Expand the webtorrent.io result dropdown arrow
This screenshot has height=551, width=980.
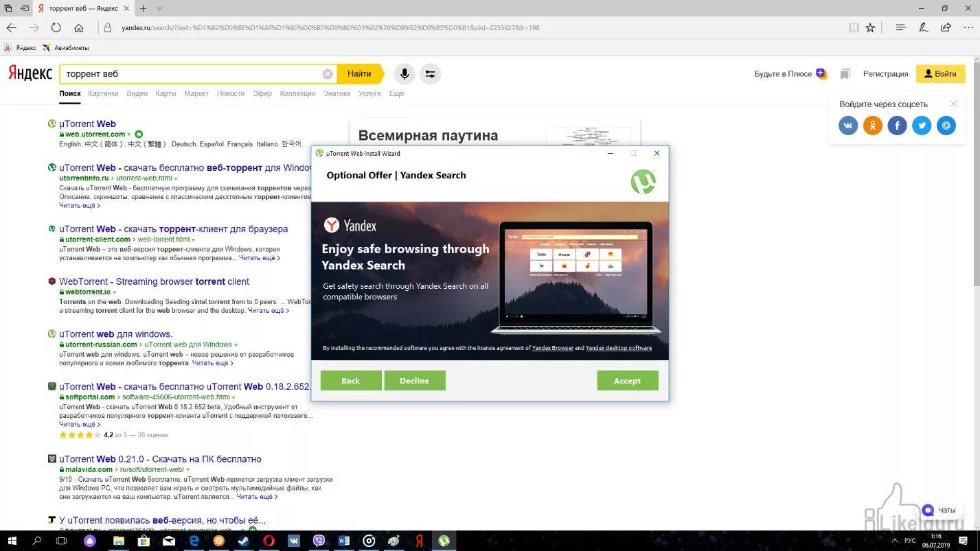pyautogui.click(x=114, y=292)
